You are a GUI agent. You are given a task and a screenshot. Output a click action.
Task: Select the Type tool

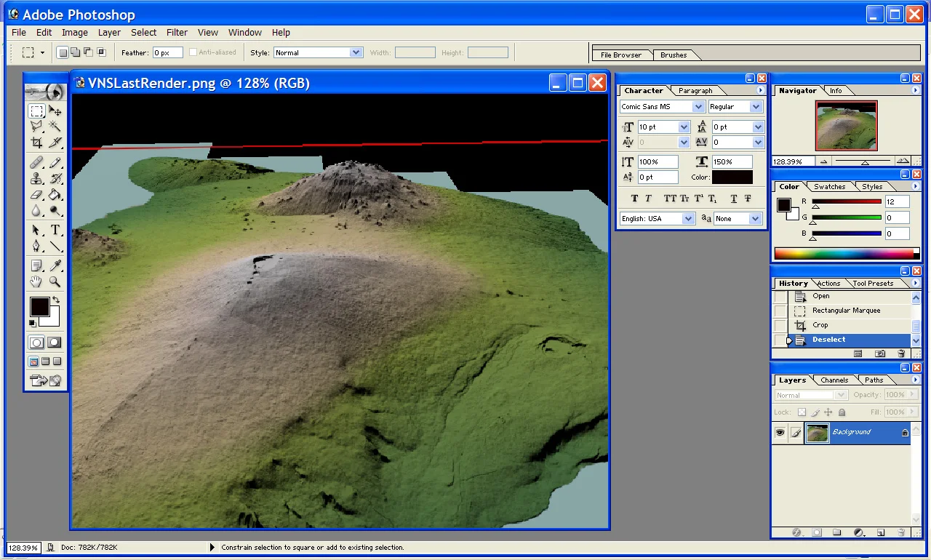[55, 230]
